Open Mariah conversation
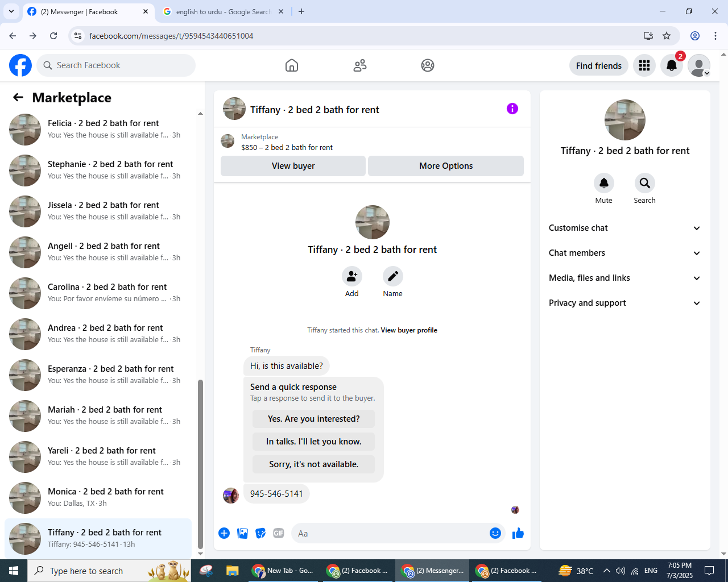The height and width of the screenshot is (582, 728). point(98,416)
